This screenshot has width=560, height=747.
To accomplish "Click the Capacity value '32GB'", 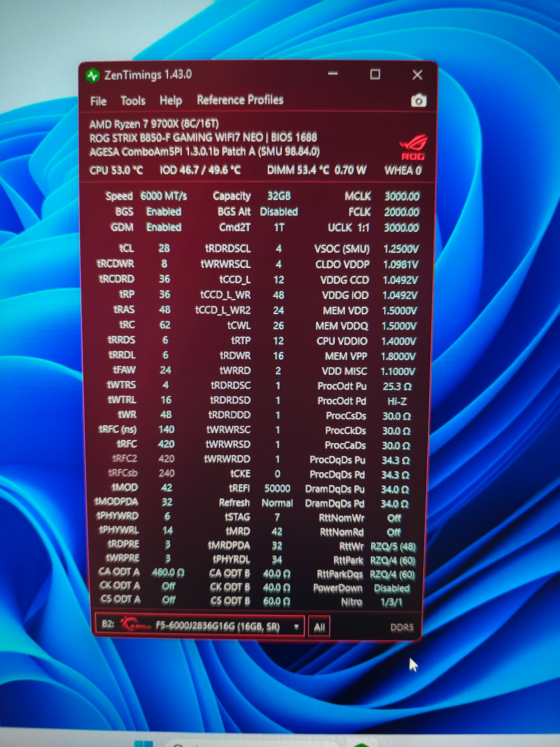I will tap(279, 196).
